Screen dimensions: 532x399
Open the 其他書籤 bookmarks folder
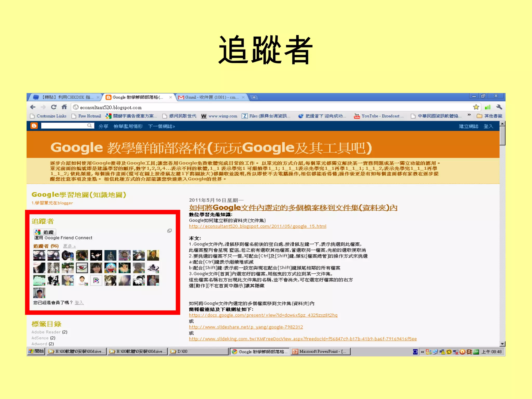tap(489, 116)
